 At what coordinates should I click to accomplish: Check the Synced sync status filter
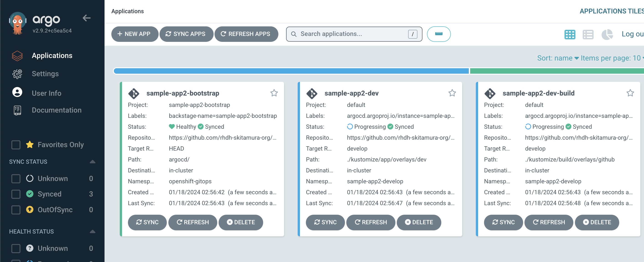16,194
